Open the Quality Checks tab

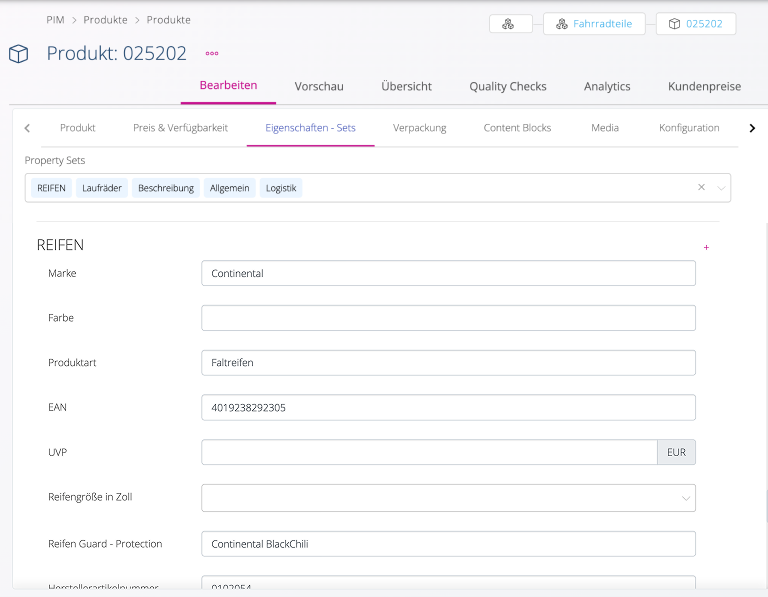pyautogui.click(x=508, y=86)
